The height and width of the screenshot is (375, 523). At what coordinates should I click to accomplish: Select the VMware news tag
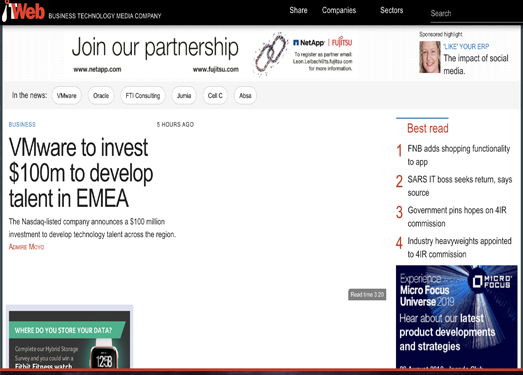click(x=67, y=96)
